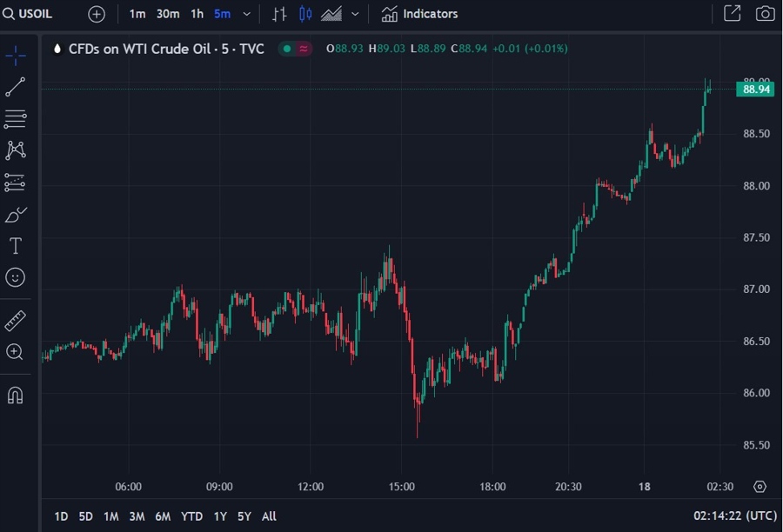Activate the Zoom In tool
Image resolution: width=783 pixels, height=532 pixels.
pyautogui.click(x=16, y=352)
